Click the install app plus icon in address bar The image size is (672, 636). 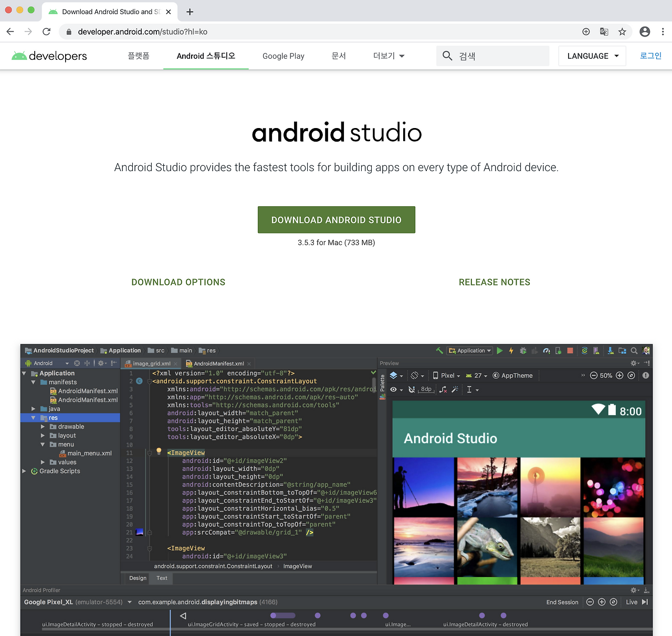pyautogui.click(x=586, y=31)
